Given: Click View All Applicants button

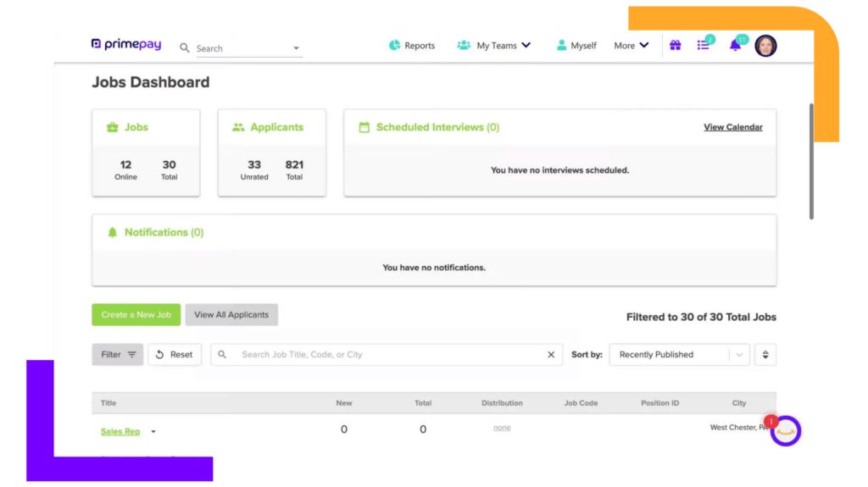Looking at the screenshot, I should click(x=231, y=314).
